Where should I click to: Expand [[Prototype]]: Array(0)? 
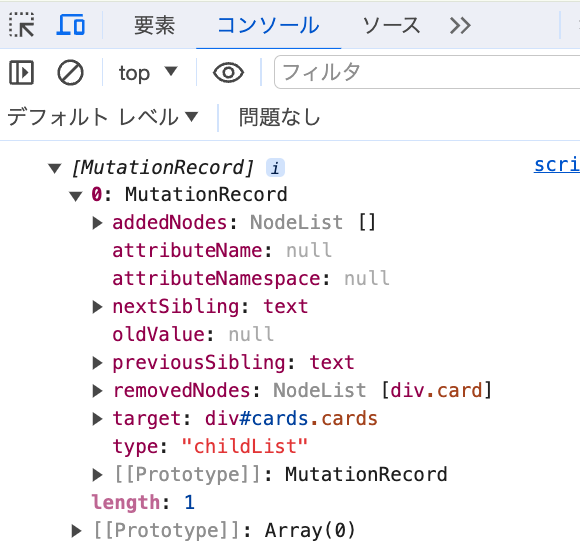click(76, 531)
